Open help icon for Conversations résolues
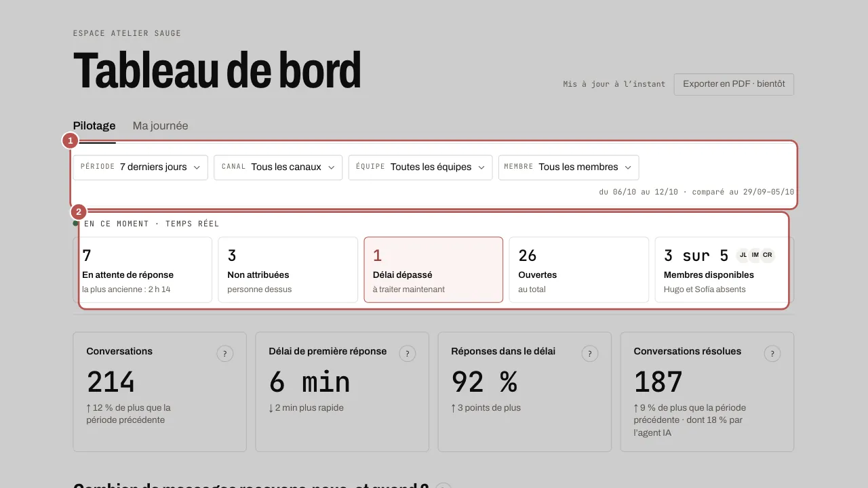 pos(772,354)
